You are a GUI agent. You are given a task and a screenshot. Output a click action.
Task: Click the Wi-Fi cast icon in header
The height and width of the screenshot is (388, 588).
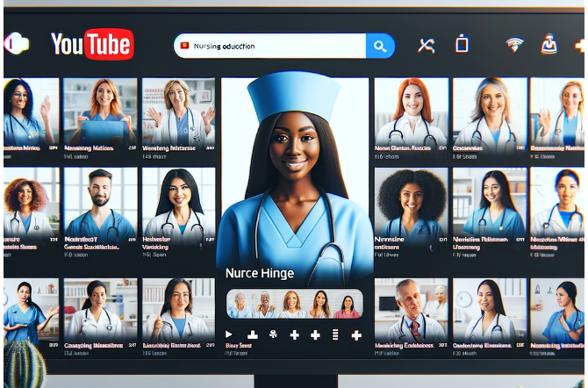point(514,44)
